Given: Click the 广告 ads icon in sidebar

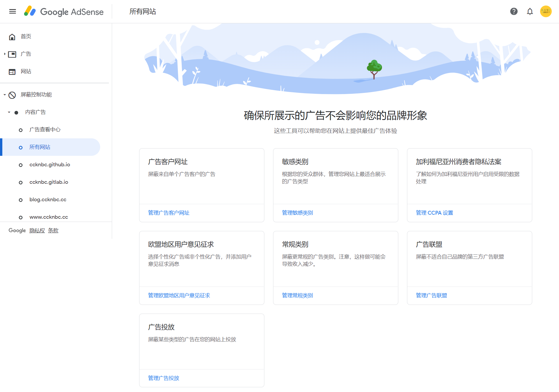Looking at the screenshot, I should click(x=12, y=54).
